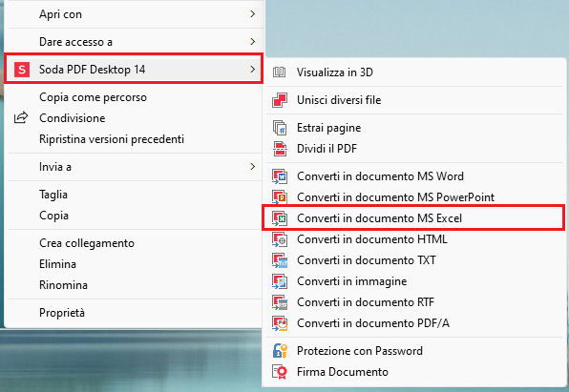569x392 pixels.
Task: Expand the Apri con submenu arrow
Action: pos(253,14)
